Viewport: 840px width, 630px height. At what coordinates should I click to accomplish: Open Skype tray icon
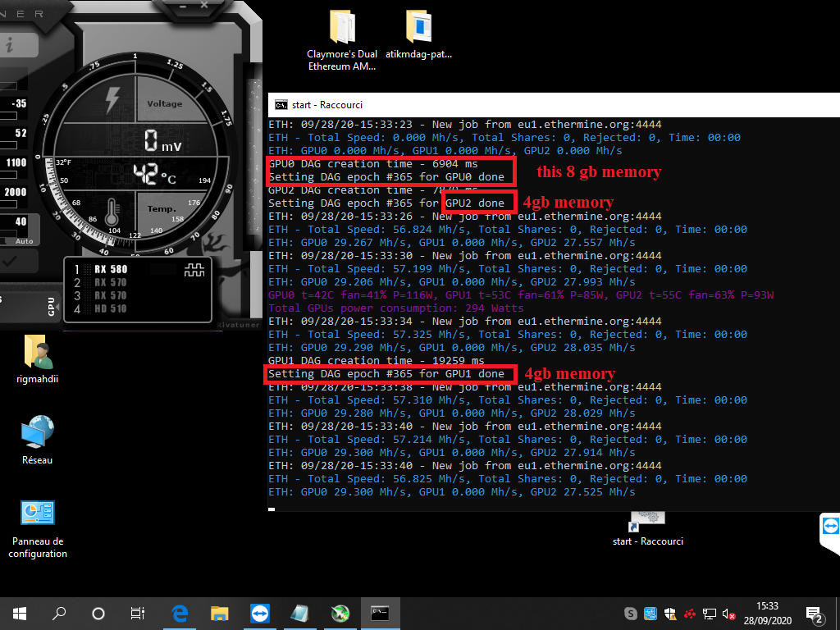pos(631,614)
